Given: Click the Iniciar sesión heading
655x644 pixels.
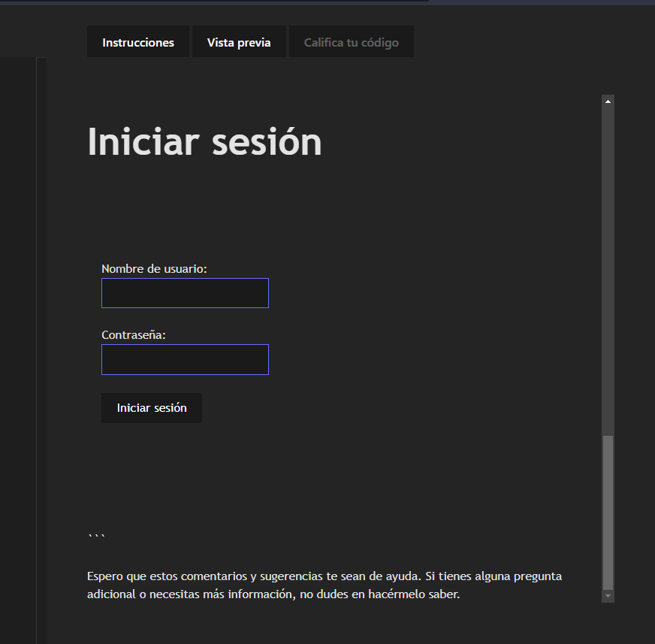Looking at the screenshot, I should (204, 142).
